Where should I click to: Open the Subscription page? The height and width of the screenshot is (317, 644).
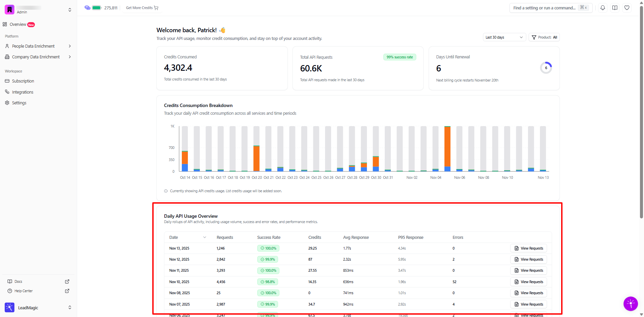pos(23,81)
